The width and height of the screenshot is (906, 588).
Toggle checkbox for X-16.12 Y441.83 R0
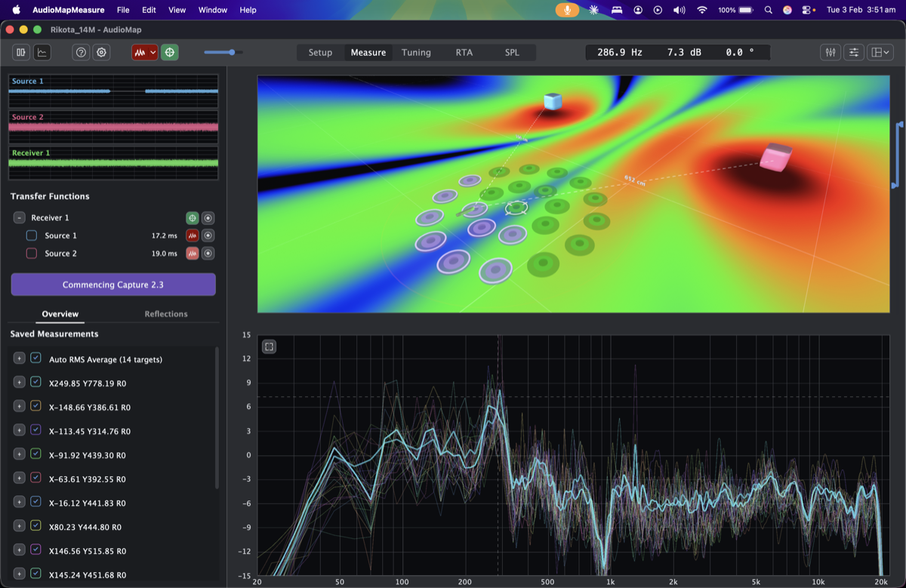tap(35, 502)
